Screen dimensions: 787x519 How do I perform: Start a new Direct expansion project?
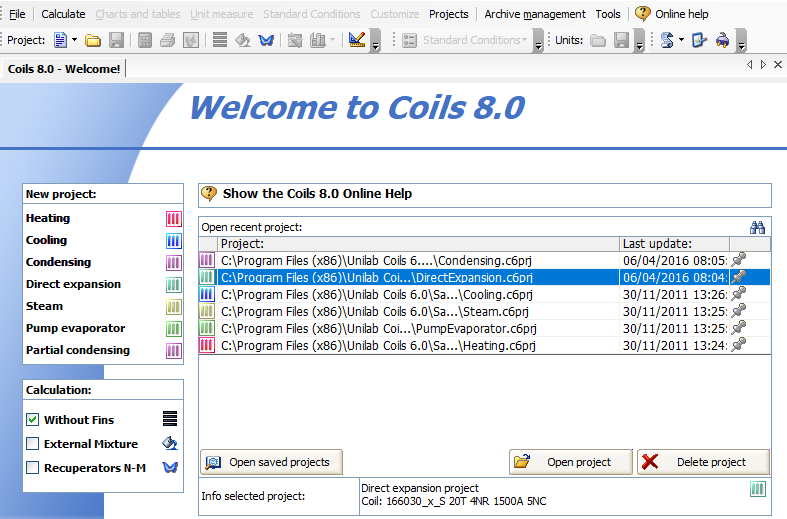[73, 284]
